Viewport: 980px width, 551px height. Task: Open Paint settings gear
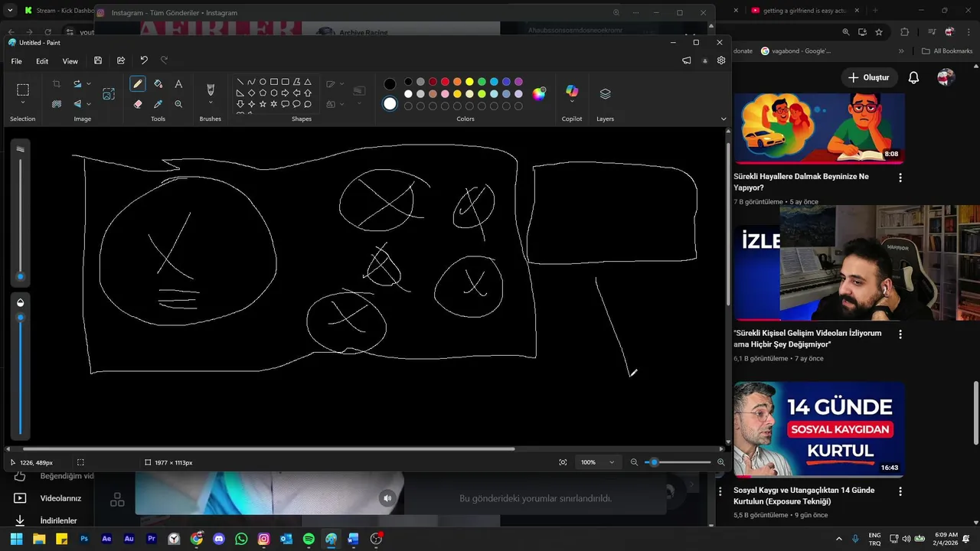coord(721,60)
